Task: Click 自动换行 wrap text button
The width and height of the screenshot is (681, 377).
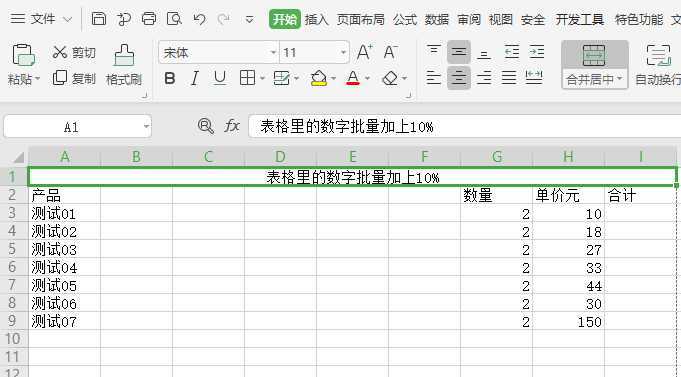Action: pos(658,65)
